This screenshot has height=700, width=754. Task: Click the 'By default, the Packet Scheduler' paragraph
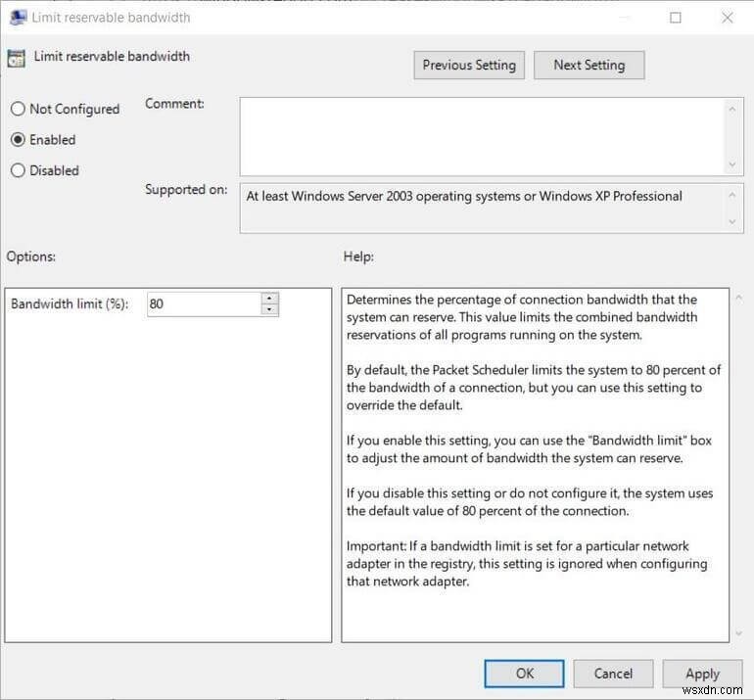534,388
